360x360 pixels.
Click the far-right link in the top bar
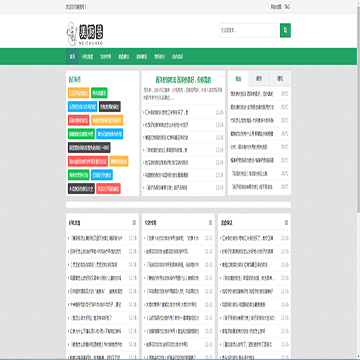click(x=287, y=7)
